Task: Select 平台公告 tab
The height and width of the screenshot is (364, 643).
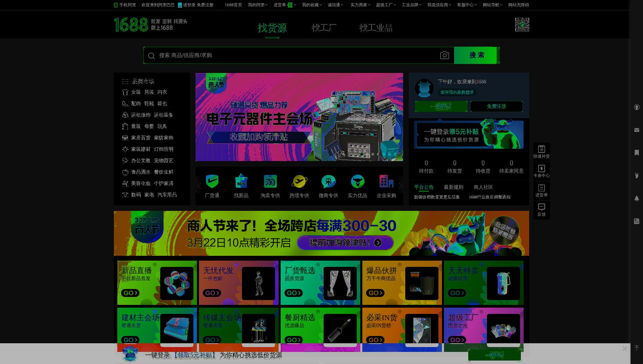Action: 424,187
